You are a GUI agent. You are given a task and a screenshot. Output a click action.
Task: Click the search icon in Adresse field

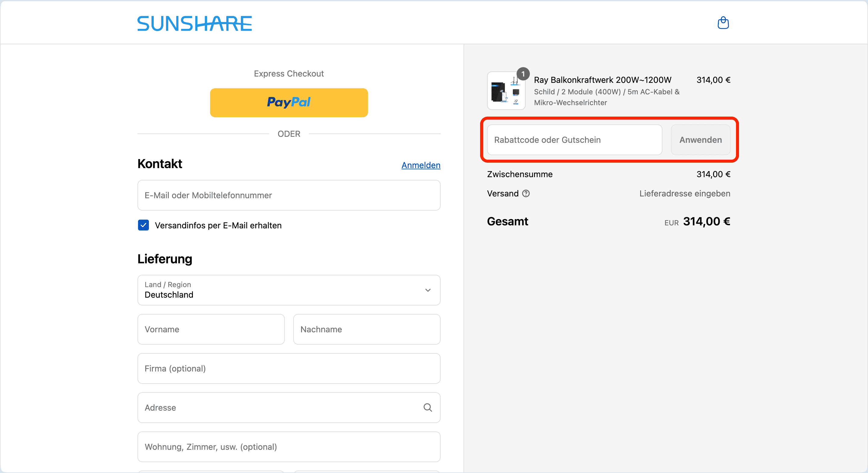428,408
